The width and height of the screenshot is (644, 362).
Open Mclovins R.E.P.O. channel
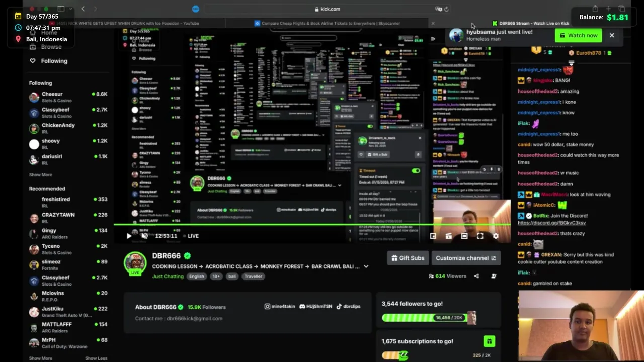[68, 296]
